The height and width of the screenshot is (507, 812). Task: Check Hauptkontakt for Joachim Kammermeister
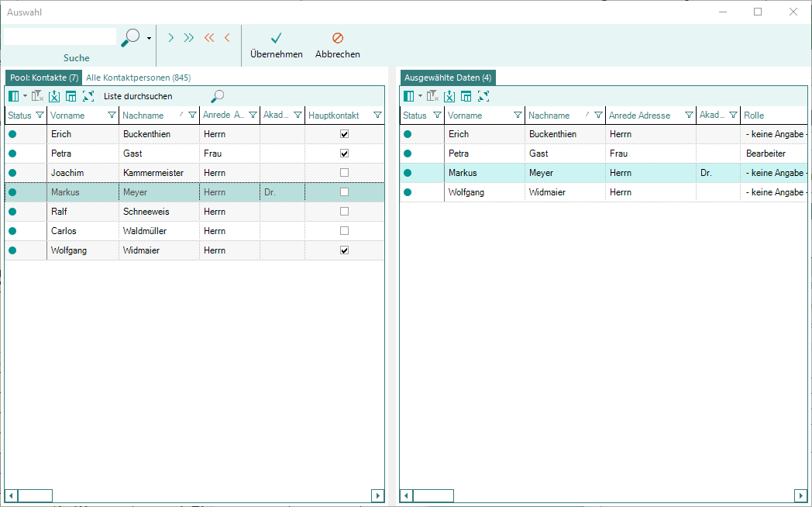pyautogui.click(x=344, y=172)
